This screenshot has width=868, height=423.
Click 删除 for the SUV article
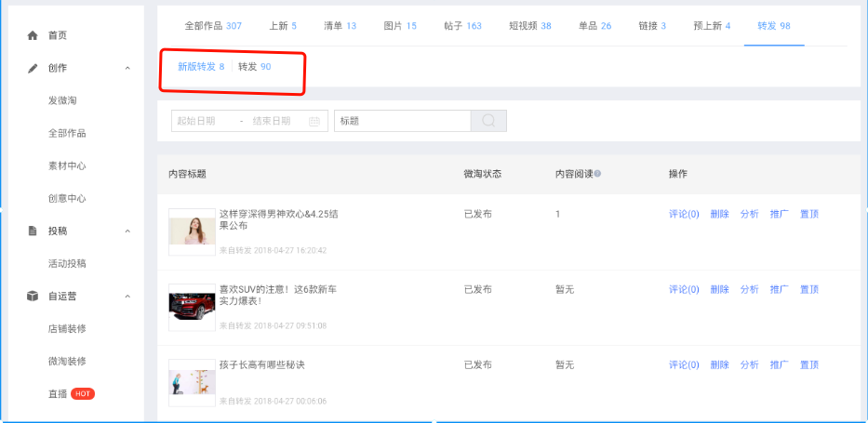click(719, 289)
